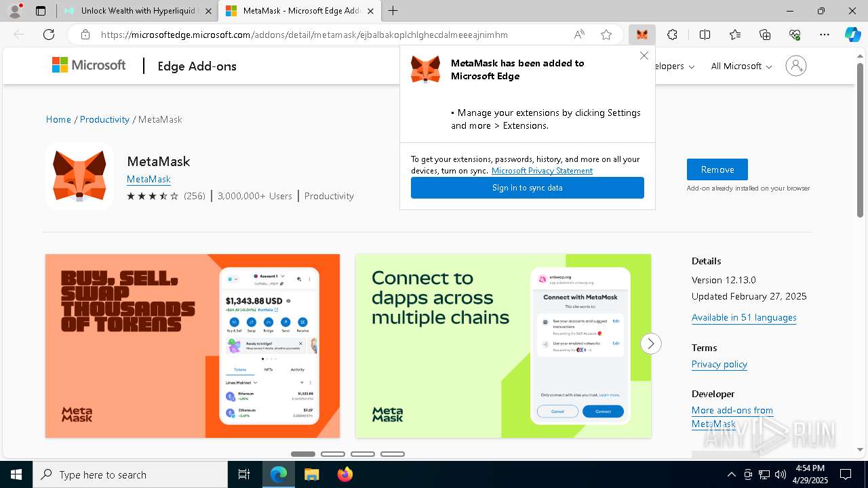Refresh the current page
The image size is (868, 488).
(x=49, y=35)
